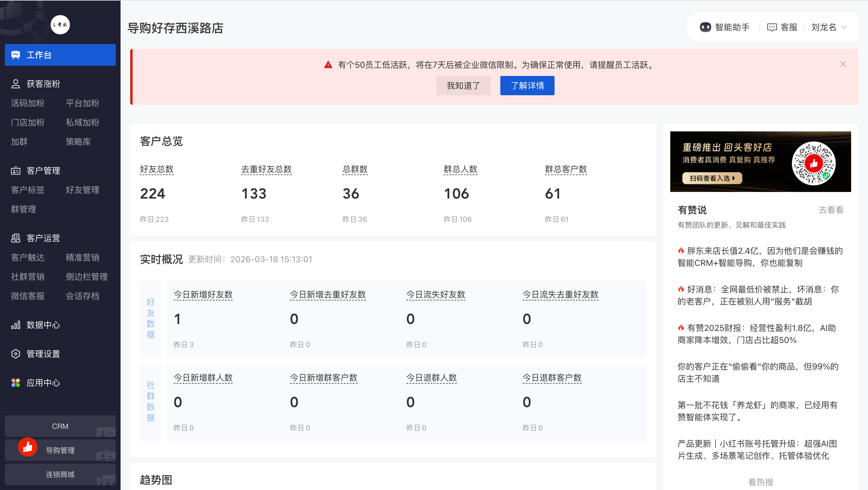Click the 回头客好店 promo banner
Screen dimensions: 868x490
(x=760, y=162)
